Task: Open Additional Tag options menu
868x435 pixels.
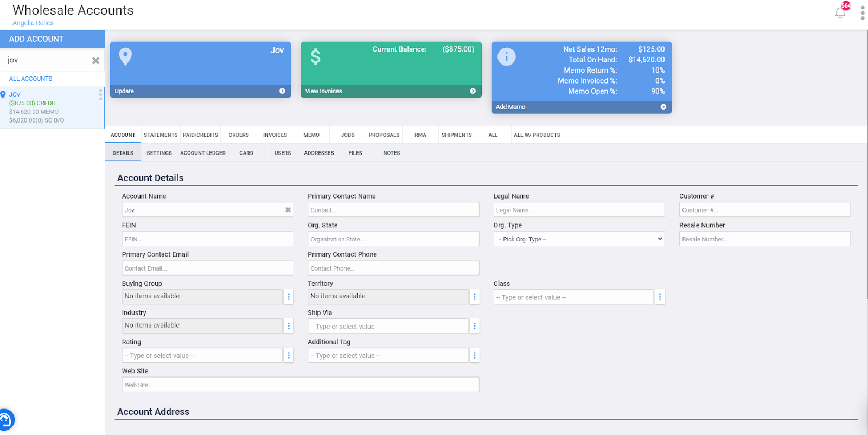Action: click(x=475, y=355)
